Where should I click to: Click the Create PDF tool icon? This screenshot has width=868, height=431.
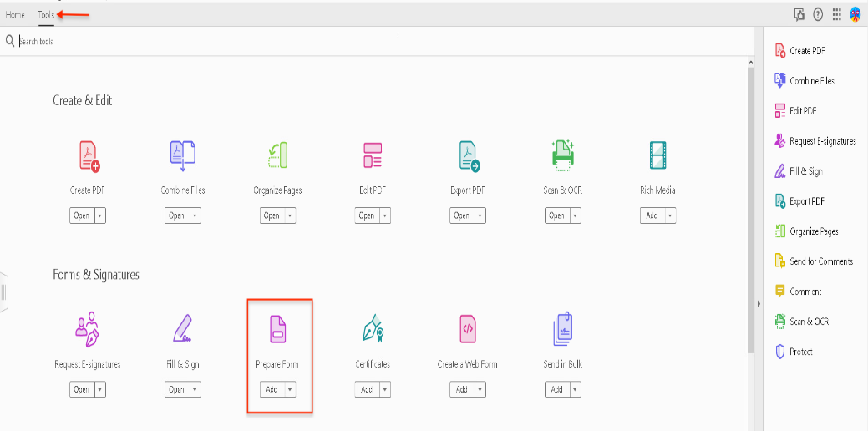[x=89, y=156]
